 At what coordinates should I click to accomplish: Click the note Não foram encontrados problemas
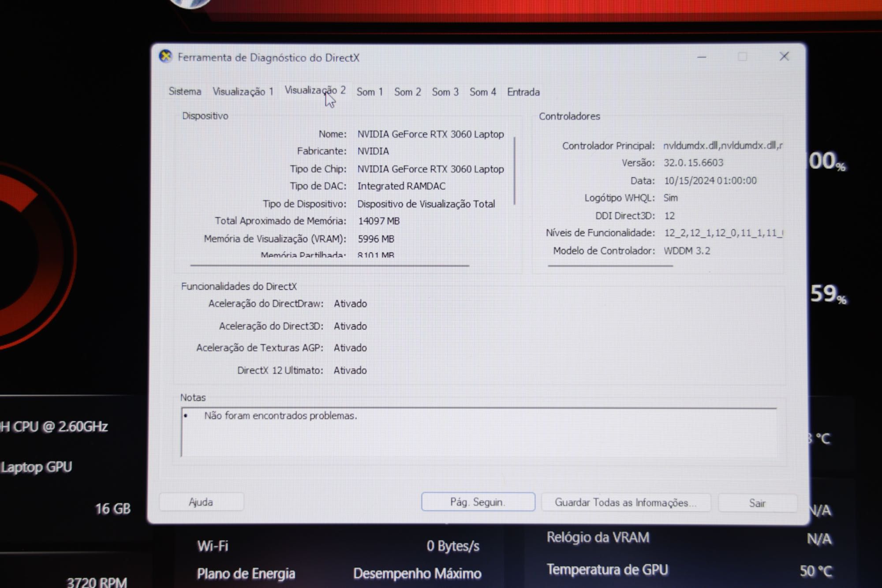click(x=280, y=416)
